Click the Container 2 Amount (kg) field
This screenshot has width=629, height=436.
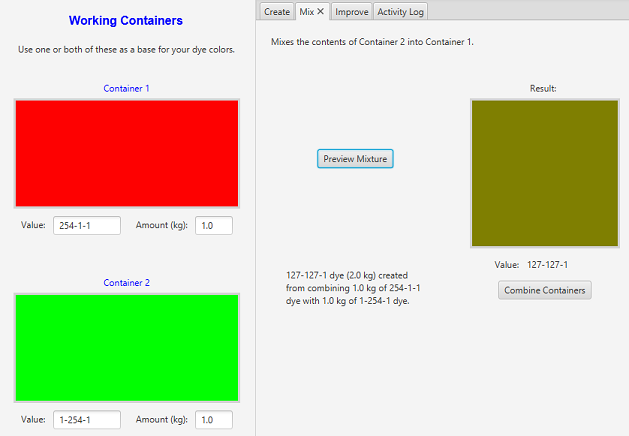pyautogui.click(x=214, y=420)
